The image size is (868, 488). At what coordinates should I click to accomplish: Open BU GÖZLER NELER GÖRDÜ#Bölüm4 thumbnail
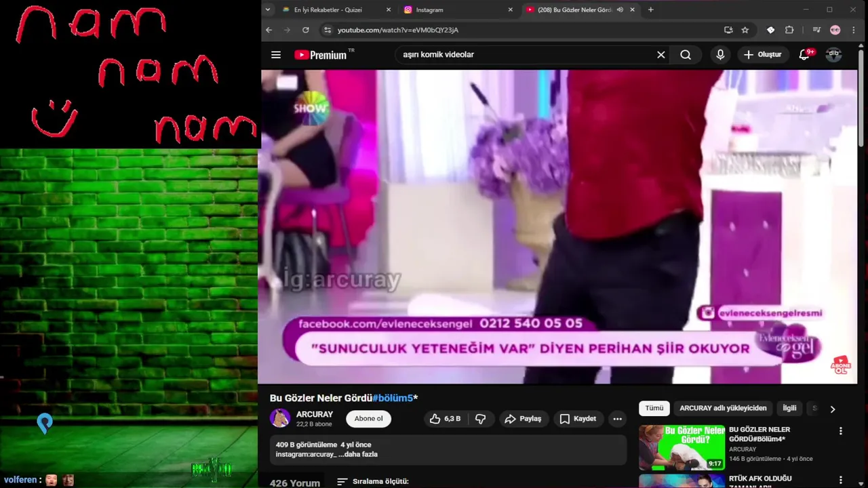pyautogui.click(x=682, y=447)
